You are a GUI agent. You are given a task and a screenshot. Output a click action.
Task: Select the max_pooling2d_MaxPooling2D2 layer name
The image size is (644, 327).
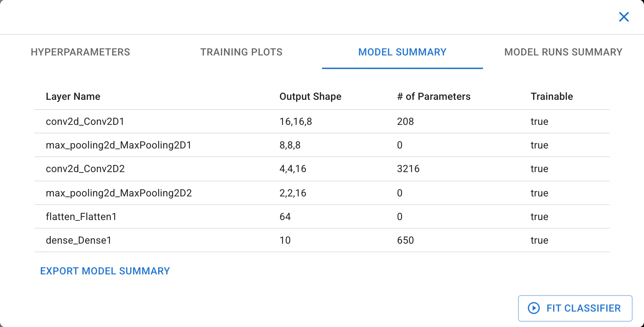tap(119, 193)
